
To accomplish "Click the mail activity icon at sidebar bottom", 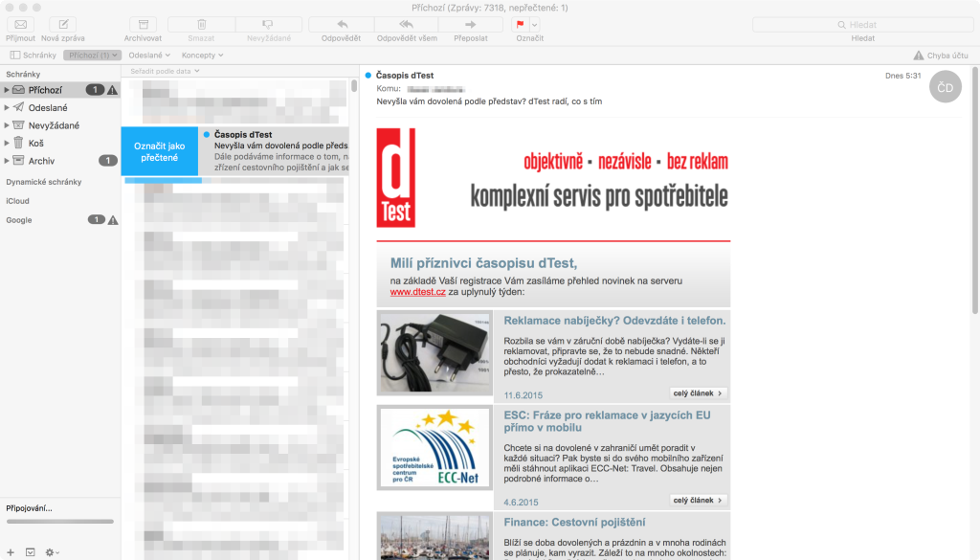I will [x=30, y=552].
